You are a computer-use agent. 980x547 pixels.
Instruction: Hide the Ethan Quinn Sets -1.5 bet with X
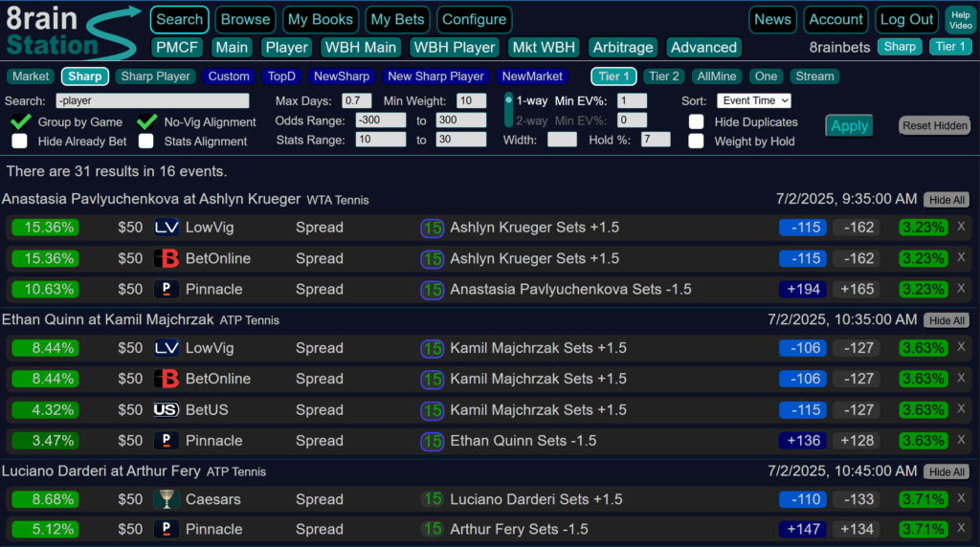tap(961, 440)
